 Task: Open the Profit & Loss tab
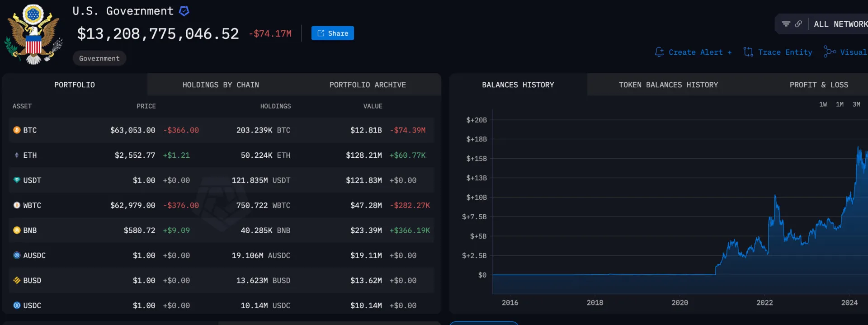click(x=819, y=85)
